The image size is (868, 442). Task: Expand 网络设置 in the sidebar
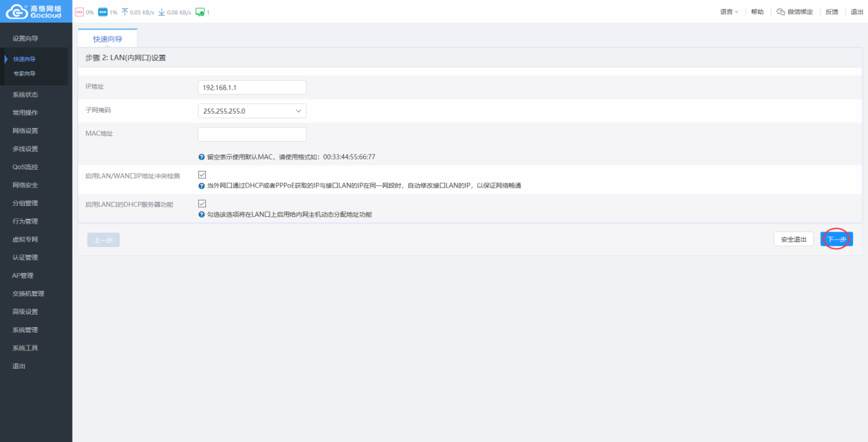pos(25,131)
